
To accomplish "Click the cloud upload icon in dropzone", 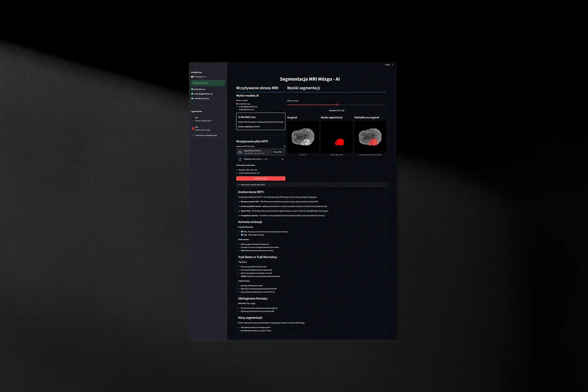I will point(240,152).
